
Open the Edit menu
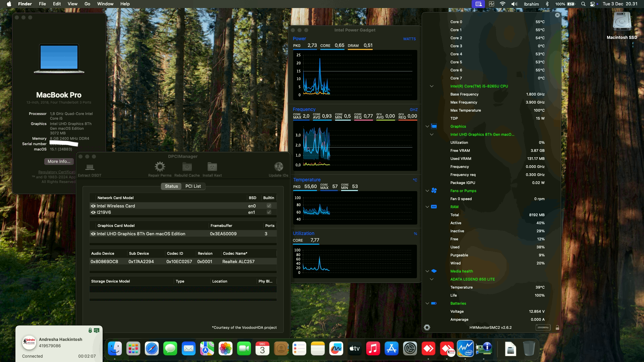57,4
